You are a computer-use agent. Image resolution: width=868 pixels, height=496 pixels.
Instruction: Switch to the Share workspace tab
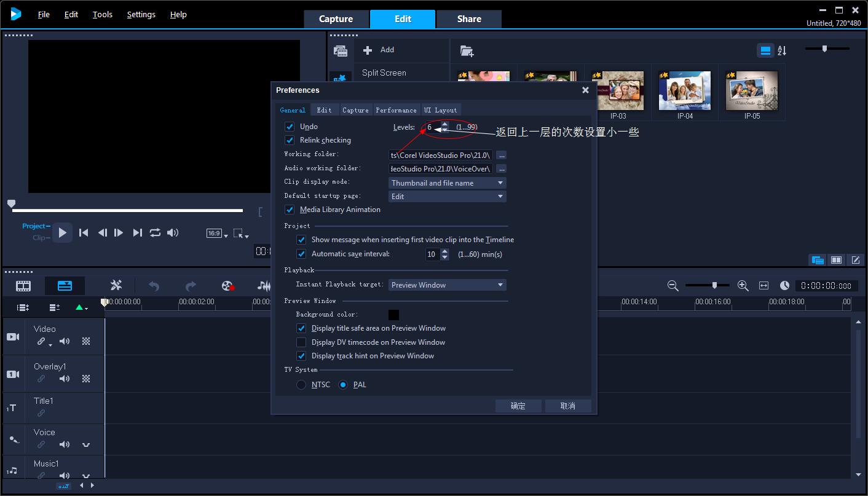coord(469,19)
